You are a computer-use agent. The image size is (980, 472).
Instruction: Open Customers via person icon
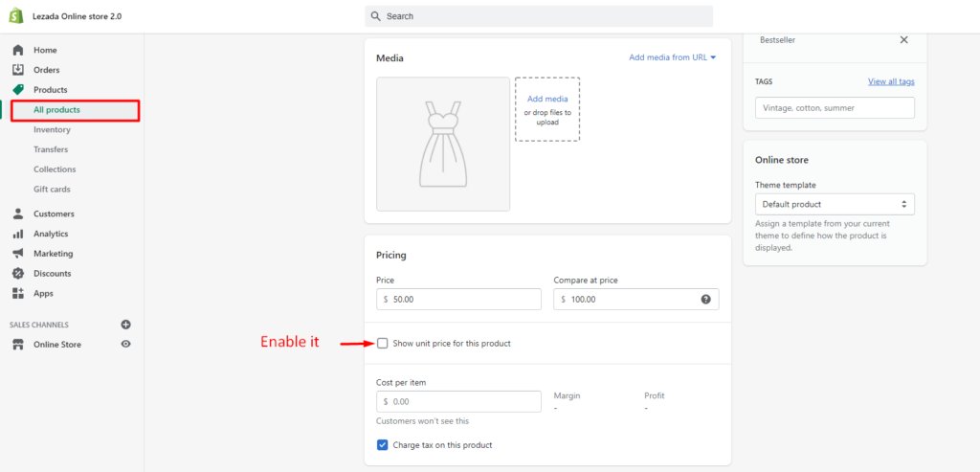click(x=18, y=214)
